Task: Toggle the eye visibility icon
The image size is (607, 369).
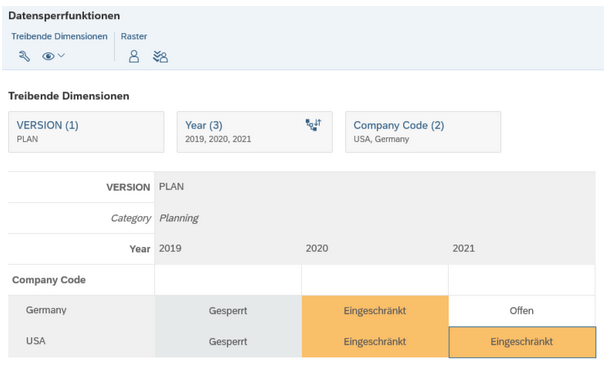Action: coord(48,57)
